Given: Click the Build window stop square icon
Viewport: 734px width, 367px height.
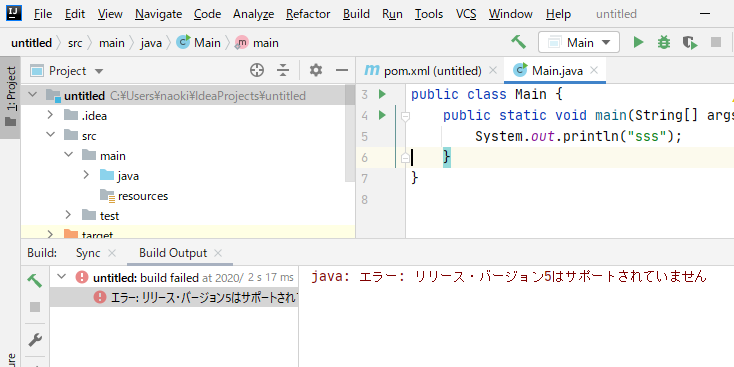Looking at the screenshot, I should (35, 307).
